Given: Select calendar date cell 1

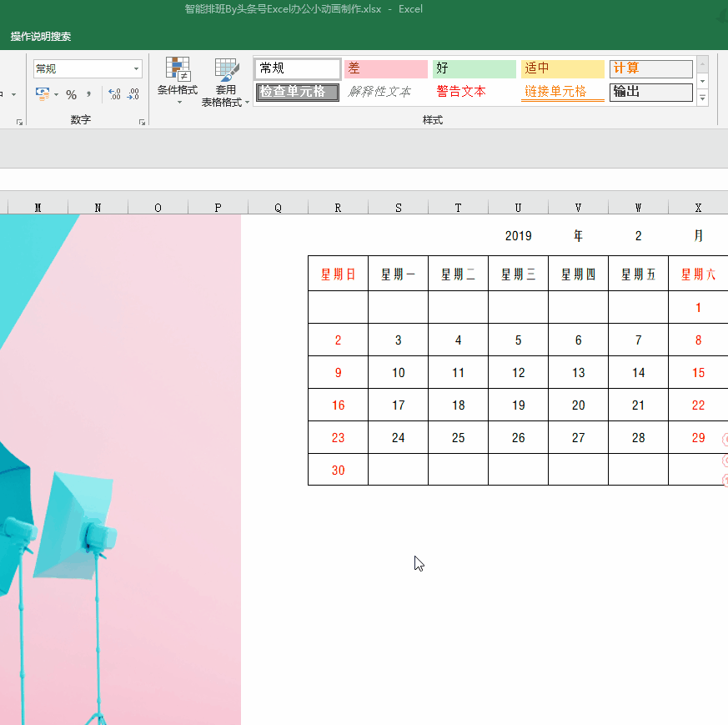Looking at the screenshot, I should [698, 308].
